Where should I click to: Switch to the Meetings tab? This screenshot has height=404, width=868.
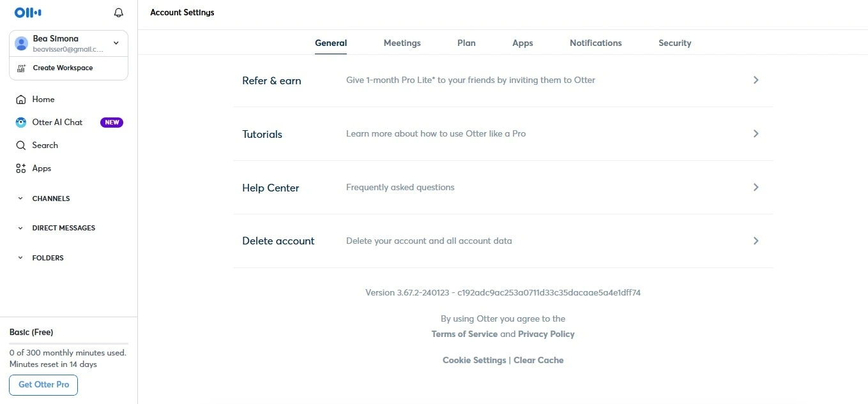tap(402, 43)
